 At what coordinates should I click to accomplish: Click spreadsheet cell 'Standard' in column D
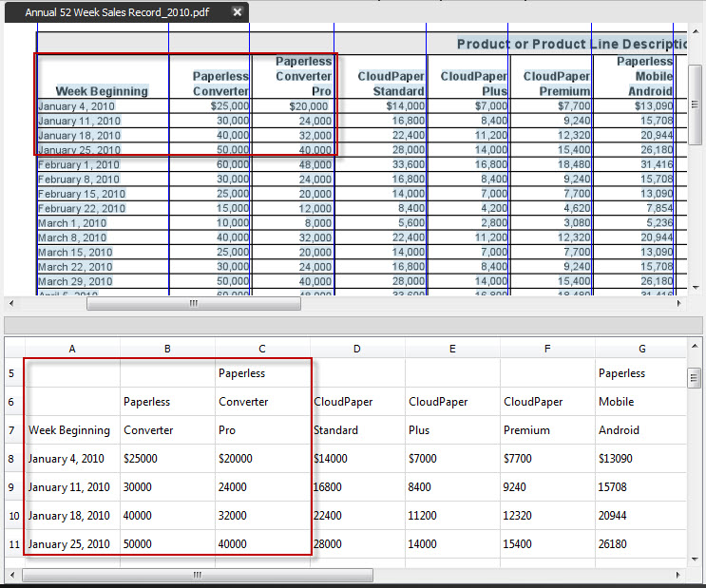pos(357,430)
